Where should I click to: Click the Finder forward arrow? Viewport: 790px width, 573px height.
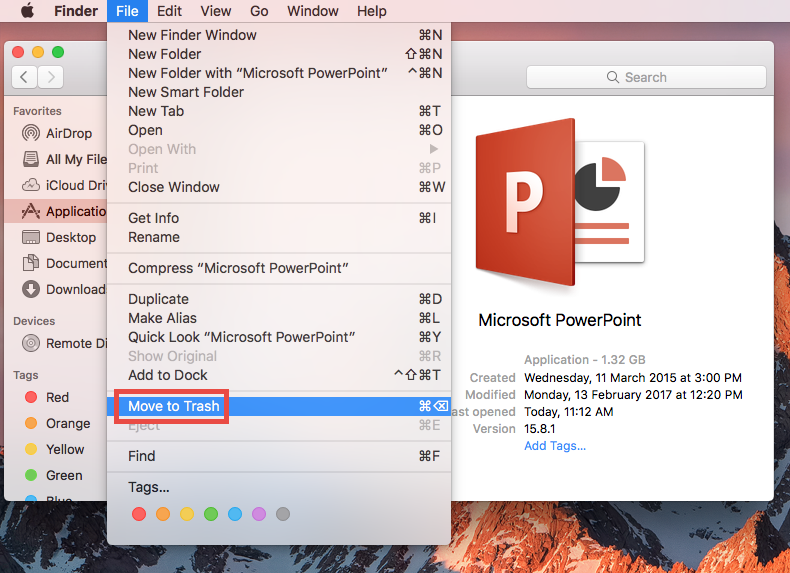click(x=50, y=77)
